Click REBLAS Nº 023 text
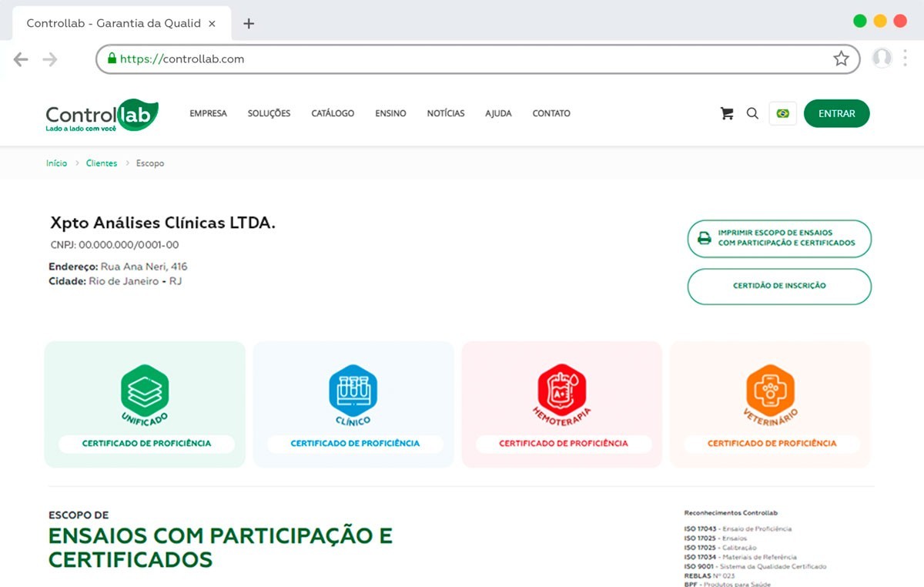924x587 pixels. click(x=709, y=575)
